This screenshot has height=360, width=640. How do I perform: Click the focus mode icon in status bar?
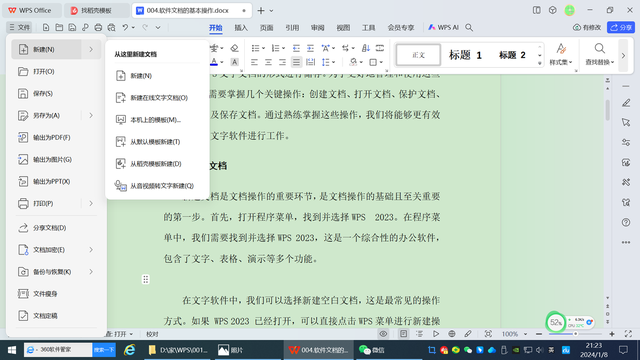point(488,334)
